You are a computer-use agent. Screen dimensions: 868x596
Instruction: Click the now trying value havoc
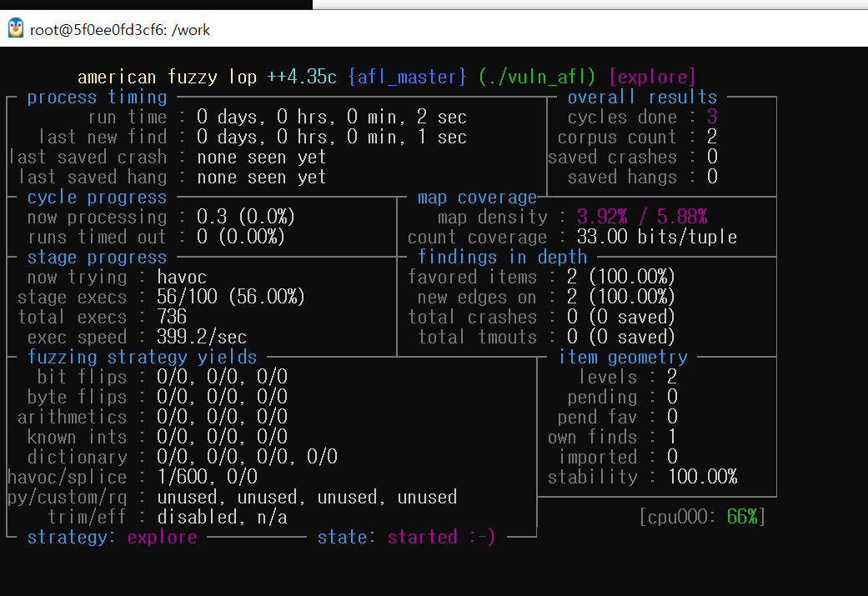[x=182, y=278]
